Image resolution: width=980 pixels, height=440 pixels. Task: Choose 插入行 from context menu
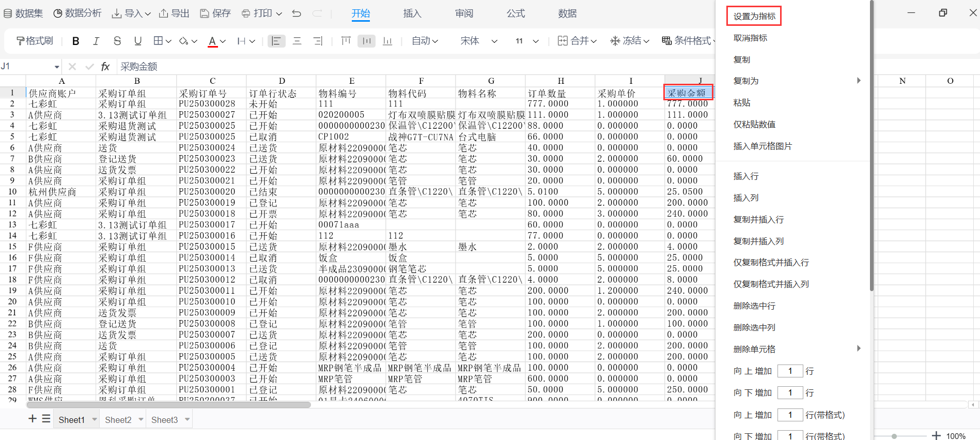tap(746, 176)
